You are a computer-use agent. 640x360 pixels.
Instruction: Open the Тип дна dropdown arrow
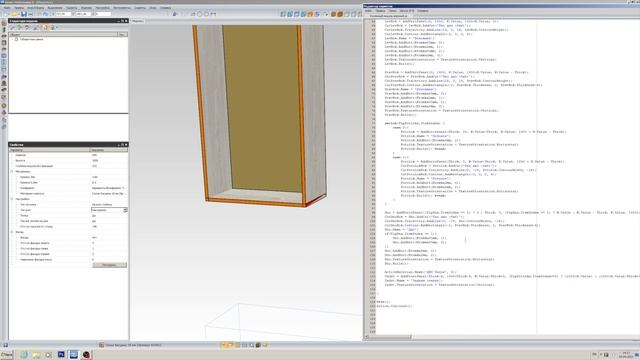click(125, 210)
